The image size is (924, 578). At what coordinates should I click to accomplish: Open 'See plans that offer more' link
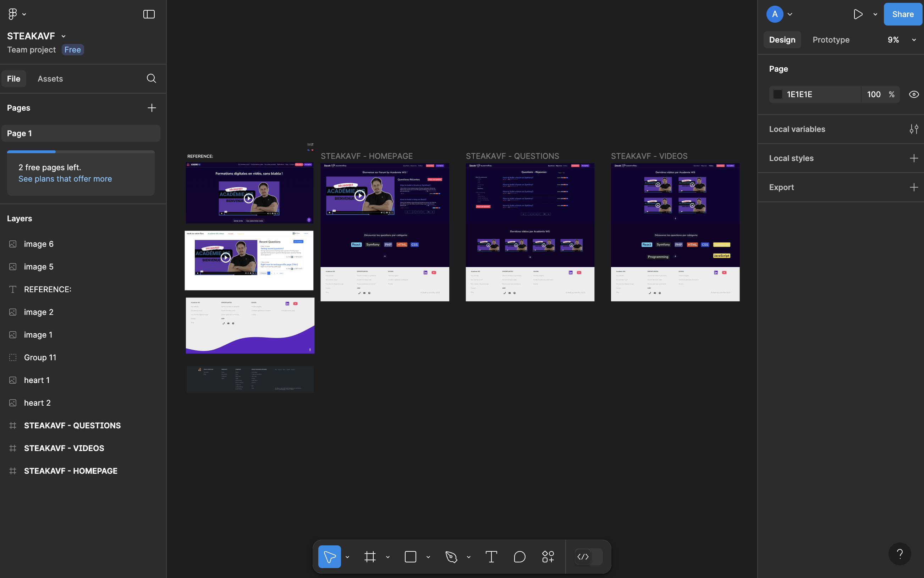tap(65, 178)
